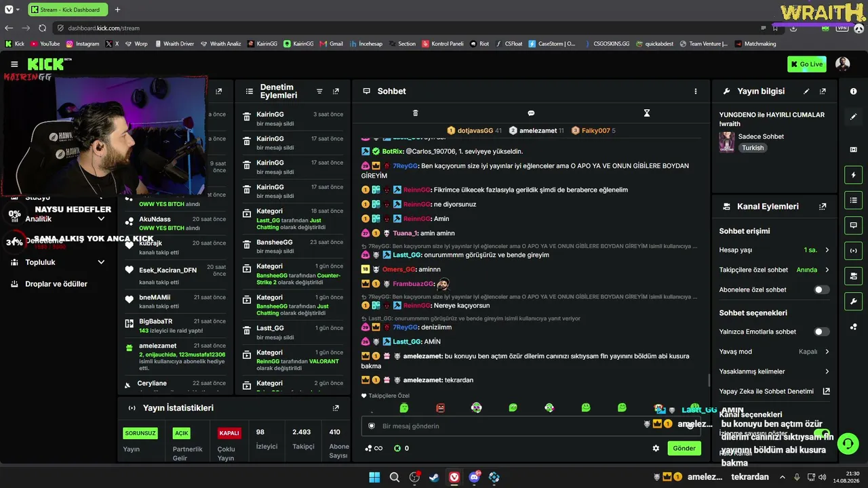Open the green support headset button
The image size is (868, 488).
click(x=848, y=444)
